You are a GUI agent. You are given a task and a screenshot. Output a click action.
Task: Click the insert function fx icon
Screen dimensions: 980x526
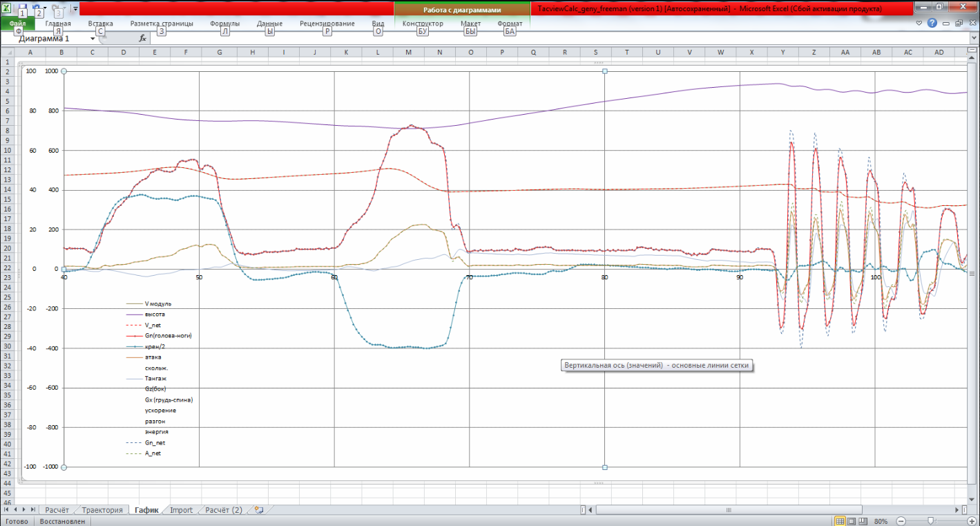(x=142, y=39)
